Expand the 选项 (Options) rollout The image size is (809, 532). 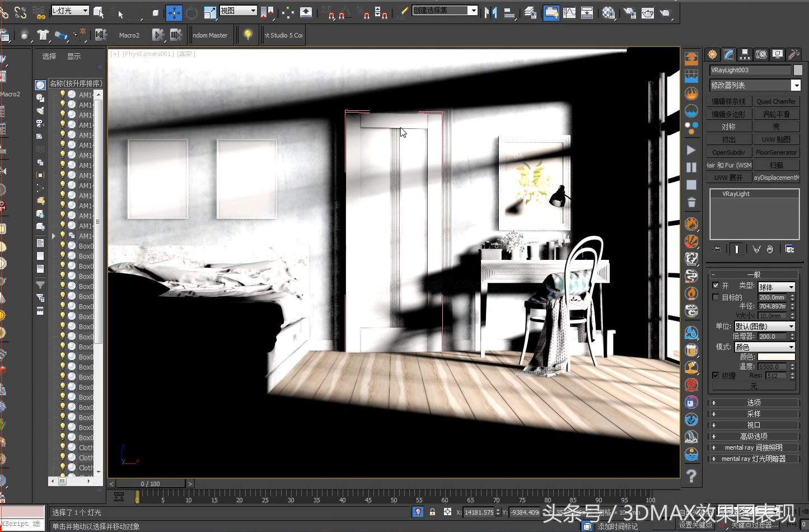point(753,403)
